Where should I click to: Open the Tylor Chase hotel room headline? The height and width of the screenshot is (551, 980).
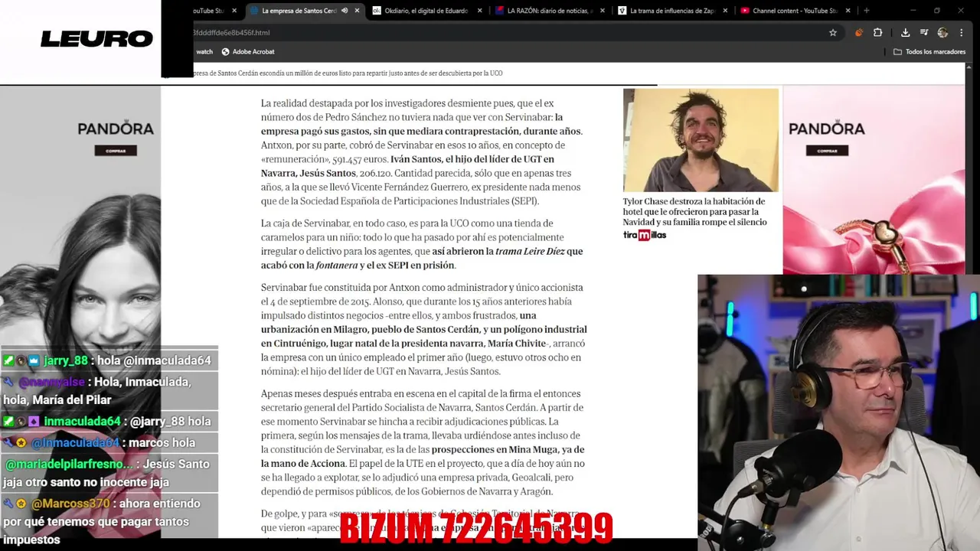point(695,212)
